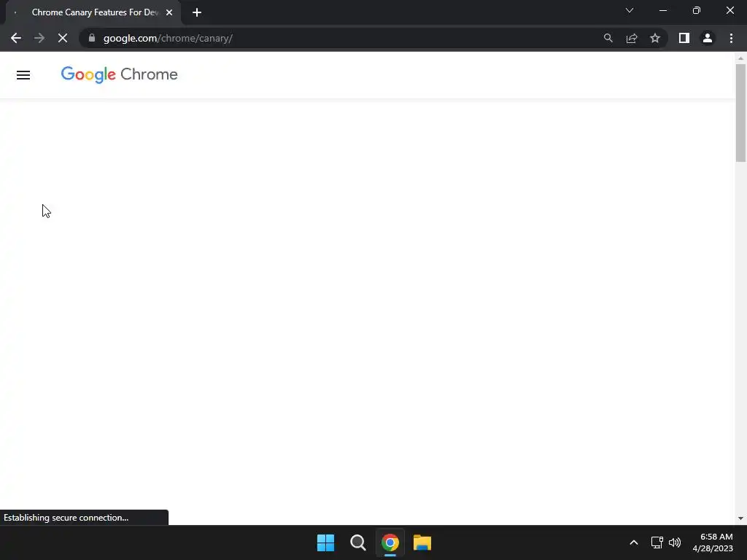Open network status in system tray
The width and height of the screenshot is (747, 560).
[657, 542]
